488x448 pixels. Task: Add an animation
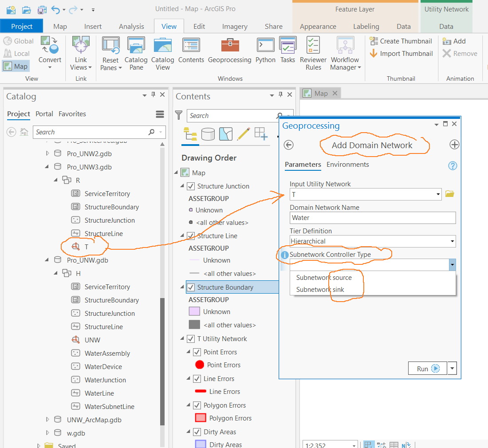[454, 41]
